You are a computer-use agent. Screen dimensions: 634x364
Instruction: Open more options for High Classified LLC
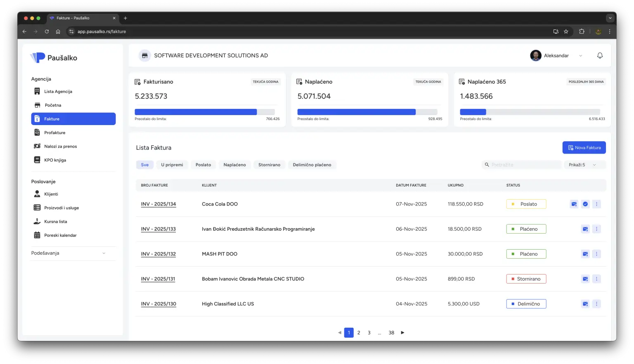(x=596, y=304)
